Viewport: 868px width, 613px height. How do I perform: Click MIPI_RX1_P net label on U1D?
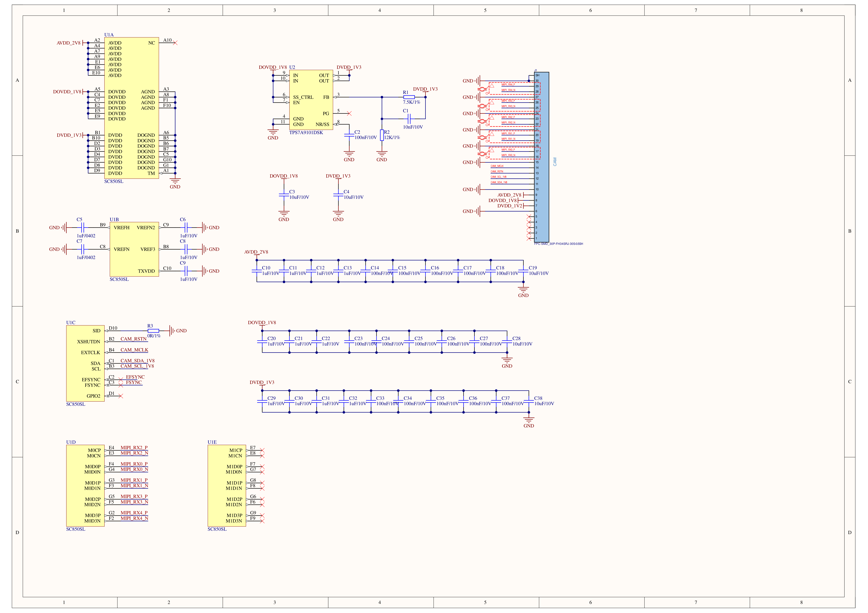click(134, 480)
